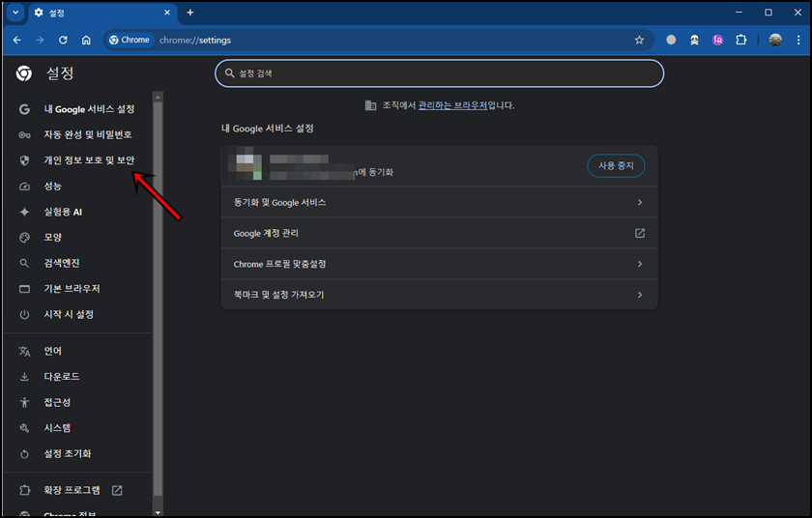
Task: Expand Chrome 프로필 맞춤설정 row
Action: point(439,264)
